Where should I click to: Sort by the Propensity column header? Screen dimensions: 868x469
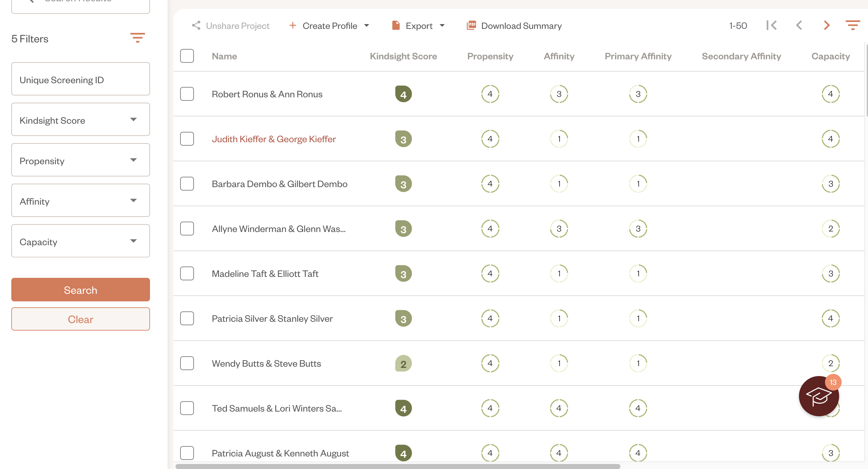(490, 56)
